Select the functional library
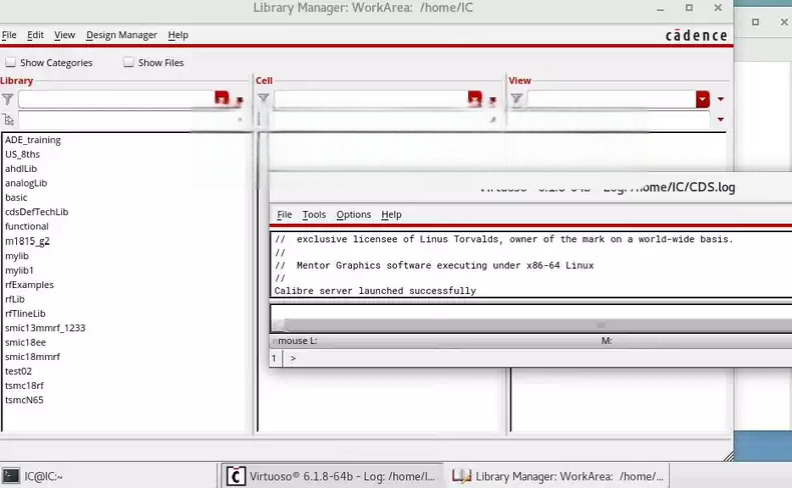The height and width of the screenshot is (488, 792). 27,226
